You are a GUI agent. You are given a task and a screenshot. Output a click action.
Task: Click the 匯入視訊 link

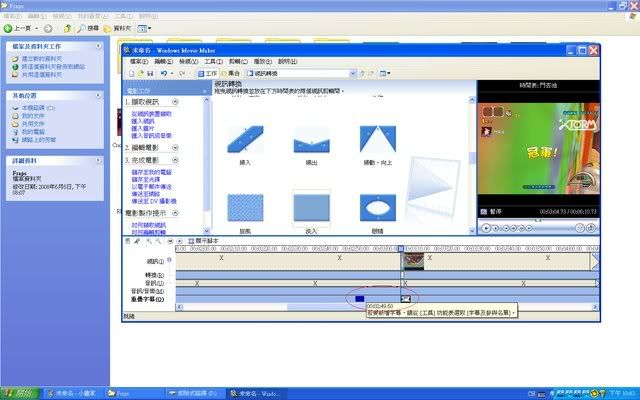click(x=141, y=121)
